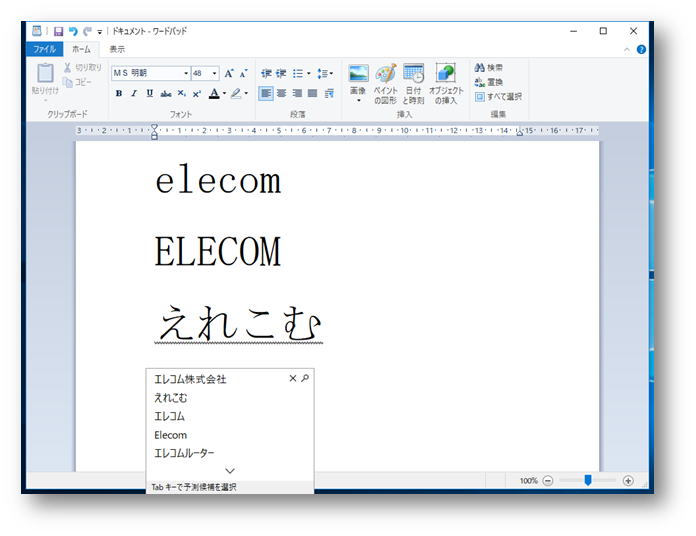Click コピー copy button
The image size is (696, 536).
tap(77, 82)
